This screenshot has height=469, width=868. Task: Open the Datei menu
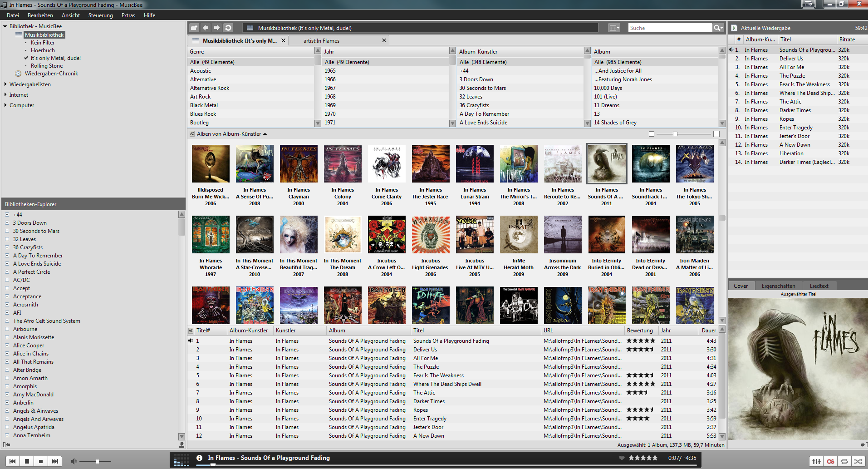tap(13, 15)
